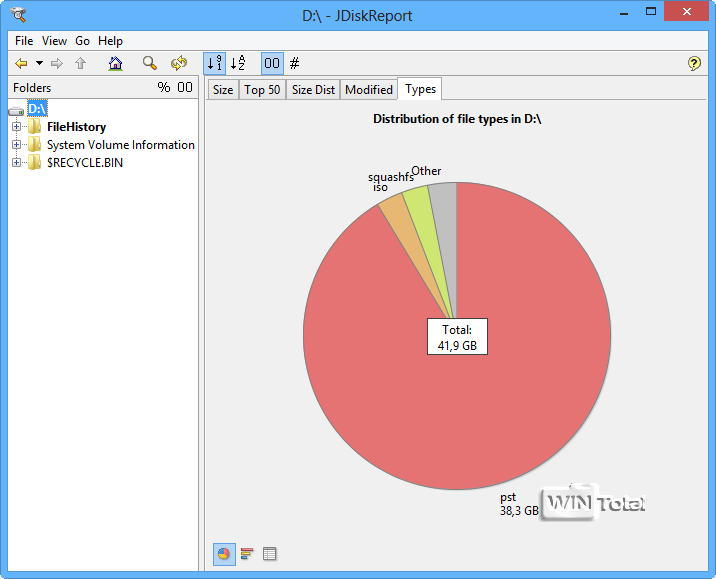Select the D:\ drive root
Viewport: 716px width, 579px height.
point(37,109)
